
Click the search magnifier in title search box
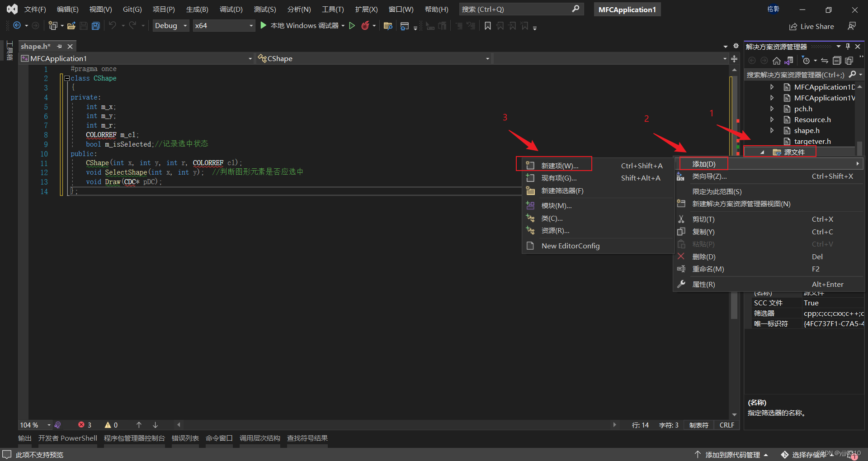576,9
